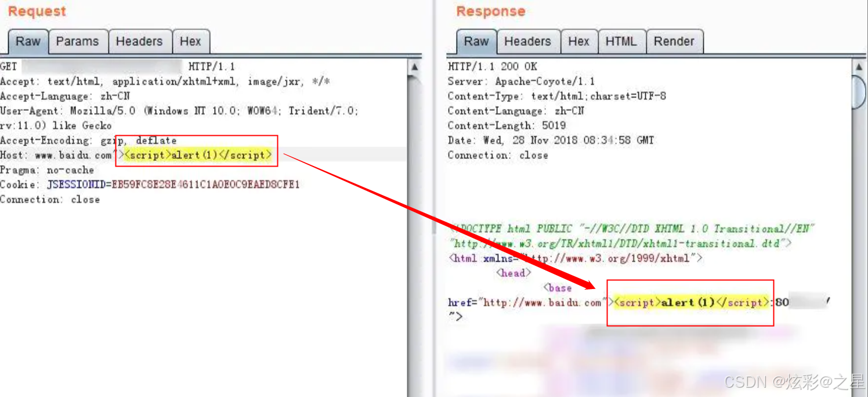Image resolution: width=868 pixels, height=397 pixels.
Task: Switch to the Request Raw tab
Action: 28,42
